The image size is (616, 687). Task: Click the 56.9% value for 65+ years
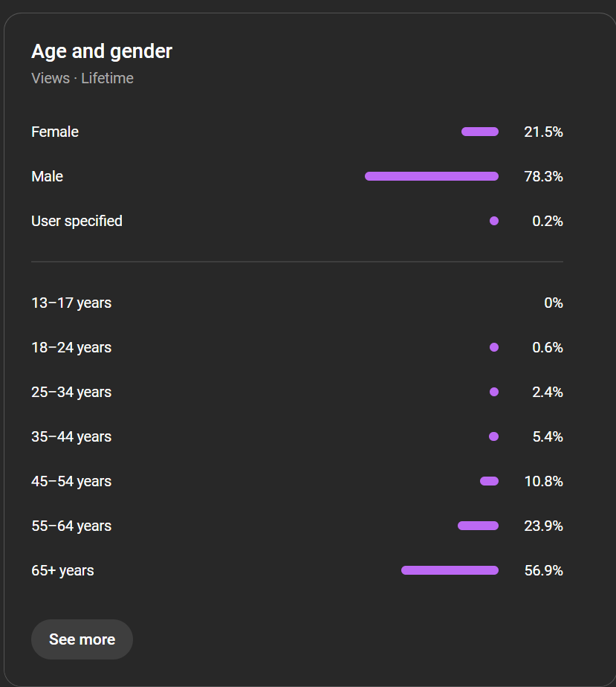(x=543, y=570)
